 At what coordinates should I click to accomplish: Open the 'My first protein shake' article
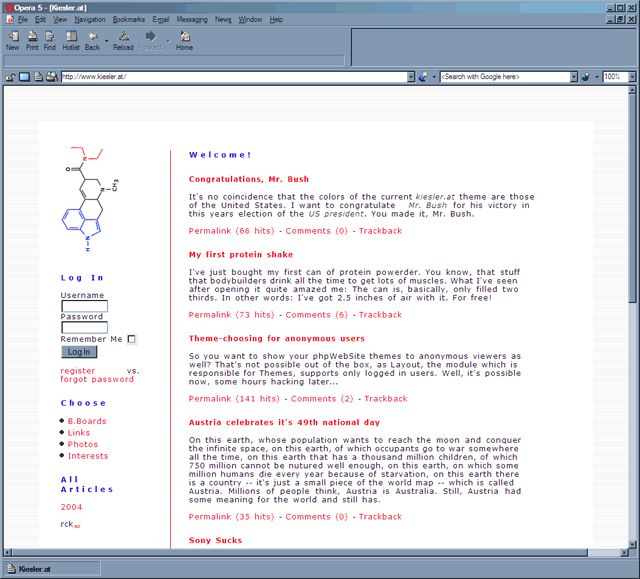tap(241, 255)
